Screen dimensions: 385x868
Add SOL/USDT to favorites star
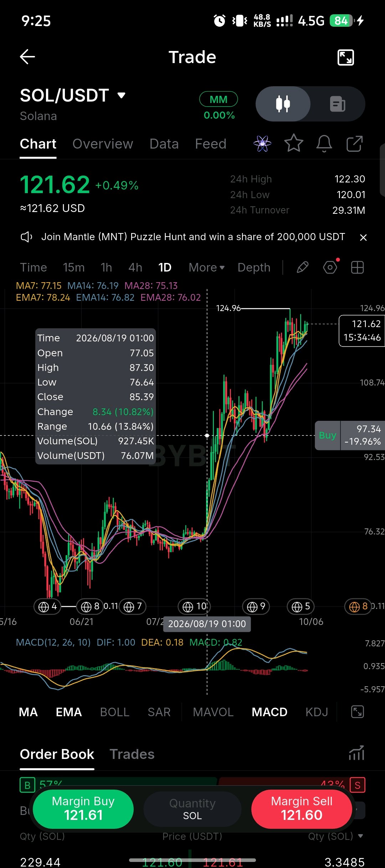coord(294,143)
